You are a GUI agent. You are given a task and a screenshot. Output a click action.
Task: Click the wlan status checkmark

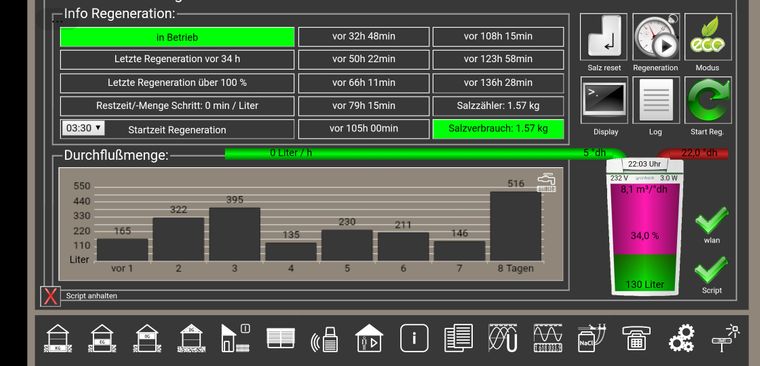tap(711, 221)
